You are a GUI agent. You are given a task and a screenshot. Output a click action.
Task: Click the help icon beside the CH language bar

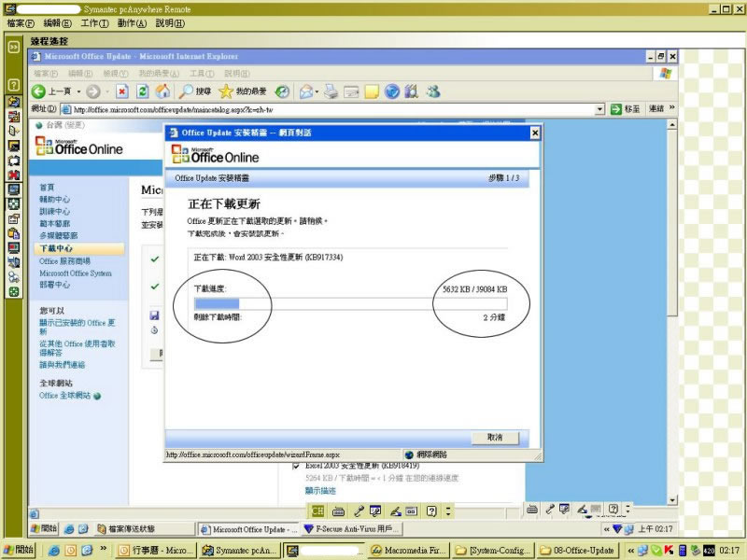(x=431, y=511)
